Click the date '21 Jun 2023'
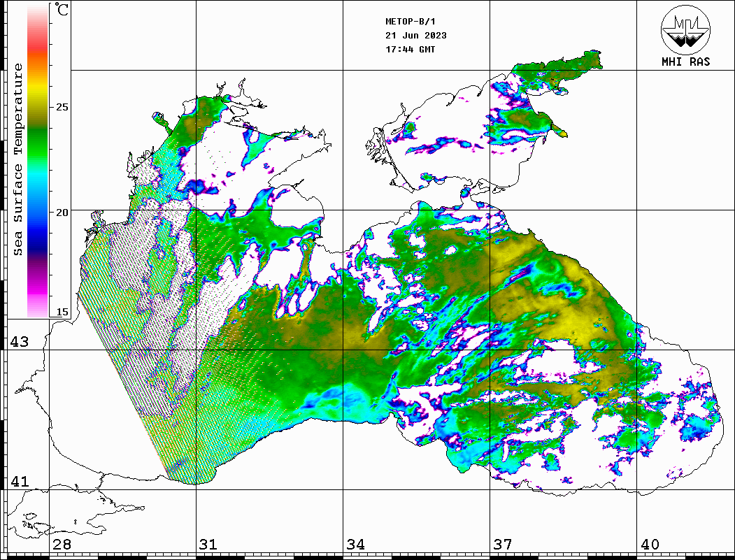This screenshot has width=735, height=560. click(x=416, y=36)
